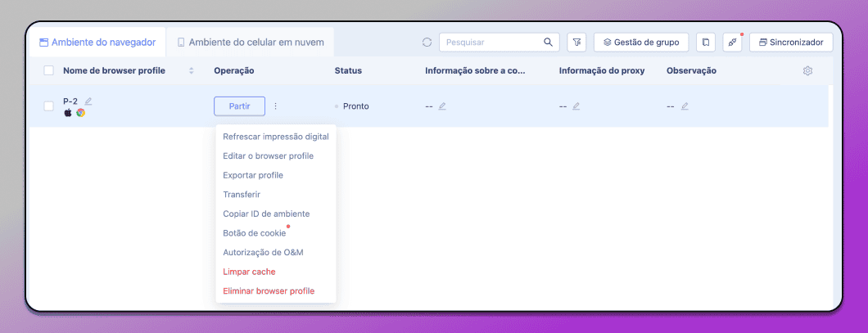
Task: Click Informação do proxy column header
Action: (602, 71)
